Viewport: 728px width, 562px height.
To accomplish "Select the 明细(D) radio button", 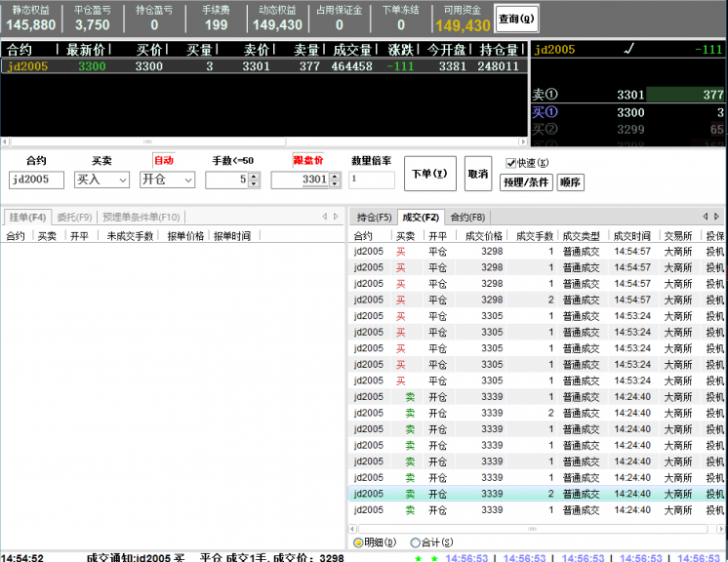I will coord(358,542).
